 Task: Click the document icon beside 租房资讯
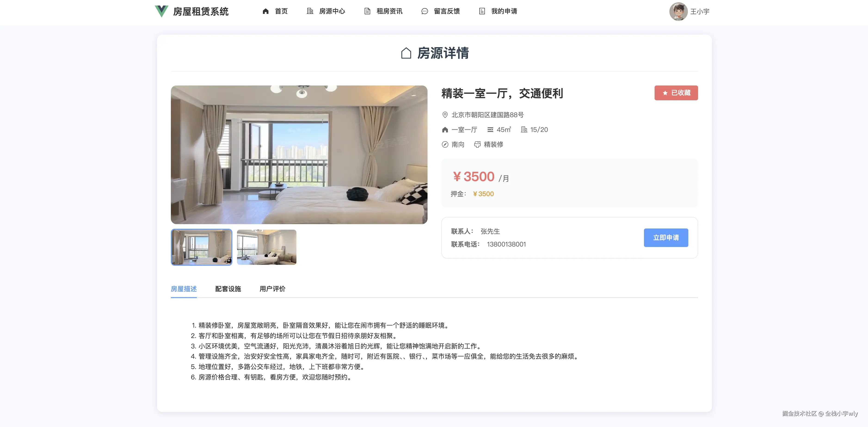pos(367,11)
